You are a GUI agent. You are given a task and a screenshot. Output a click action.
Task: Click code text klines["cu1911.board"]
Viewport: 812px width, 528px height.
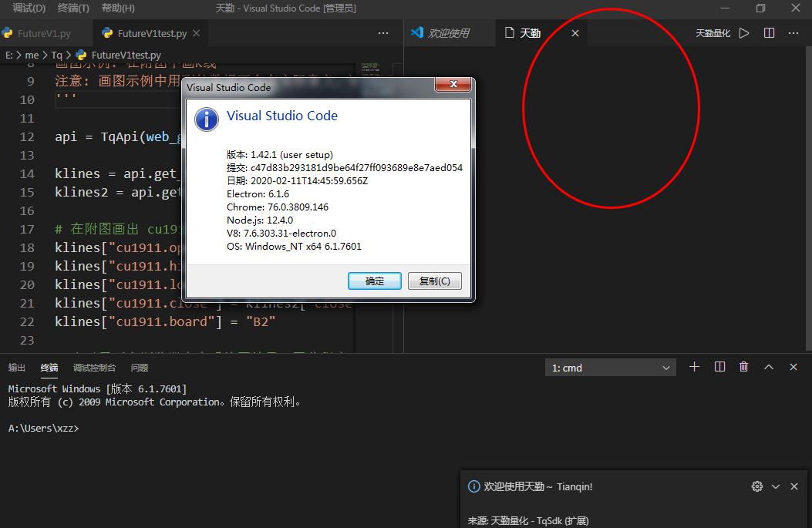point(138,321)
